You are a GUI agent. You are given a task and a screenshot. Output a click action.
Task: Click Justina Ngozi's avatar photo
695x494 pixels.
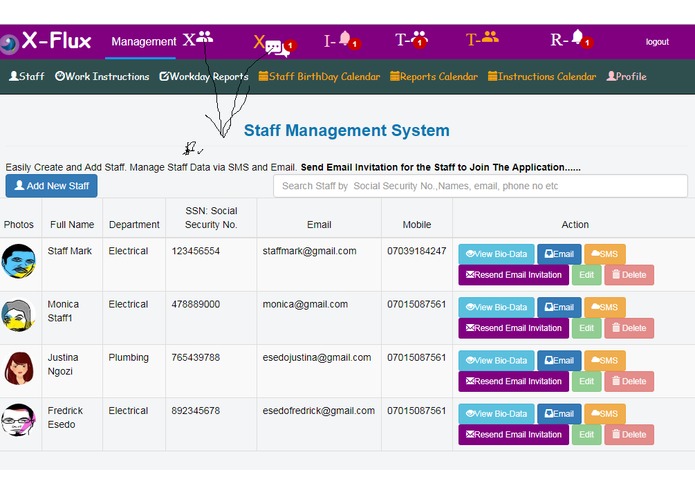coord(19,368)
